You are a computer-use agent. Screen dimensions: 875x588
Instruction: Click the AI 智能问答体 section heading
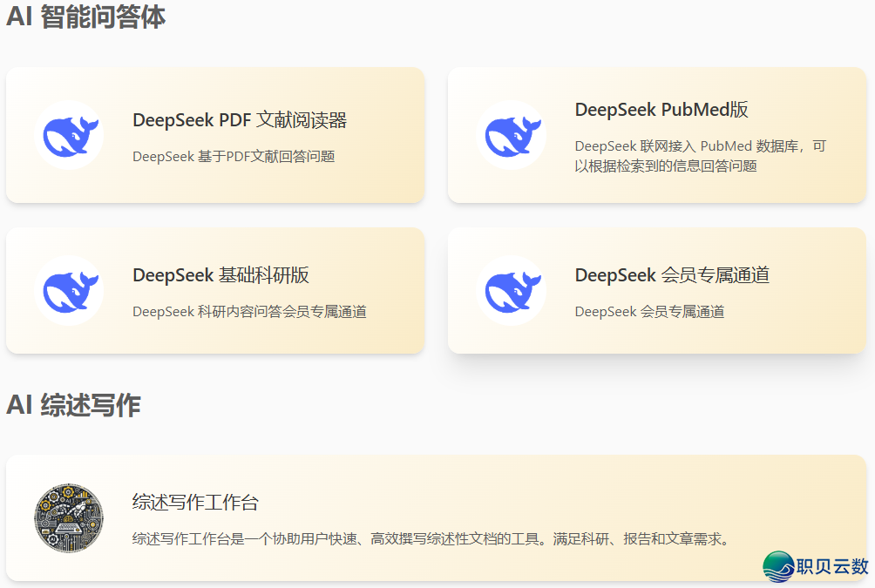click(x=85, y=16)
